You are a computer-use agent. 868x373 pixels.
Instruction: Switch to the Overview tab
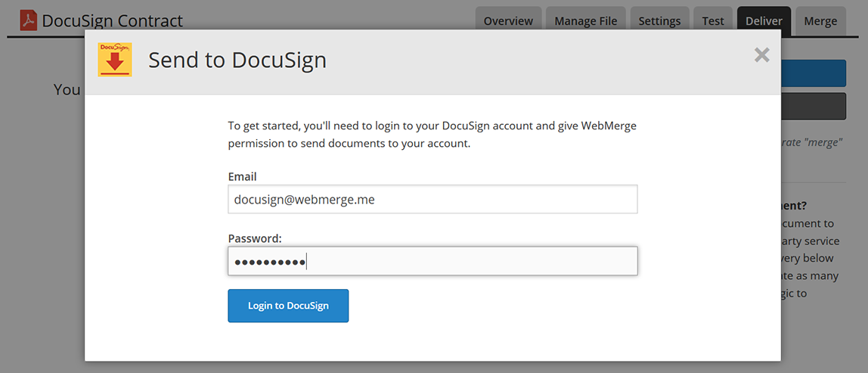pyautogui.click(x=508, y=22)
